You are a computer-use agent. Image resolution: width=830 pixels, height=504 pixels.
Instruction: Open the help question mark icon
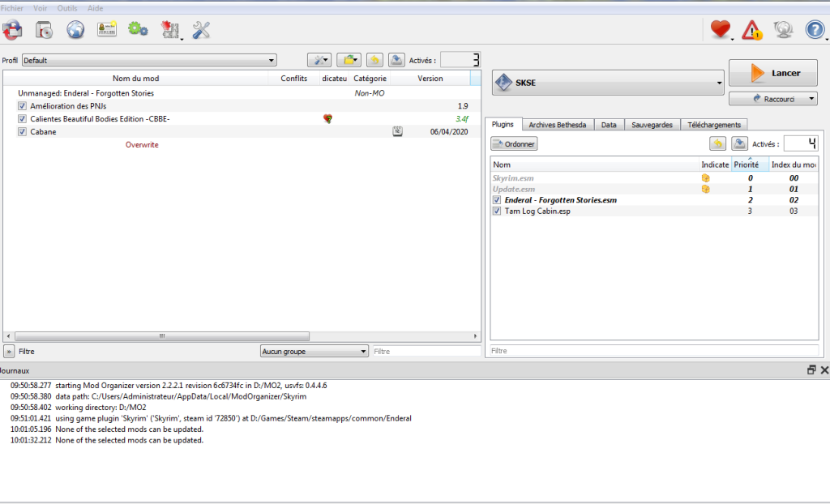[815, 29]
